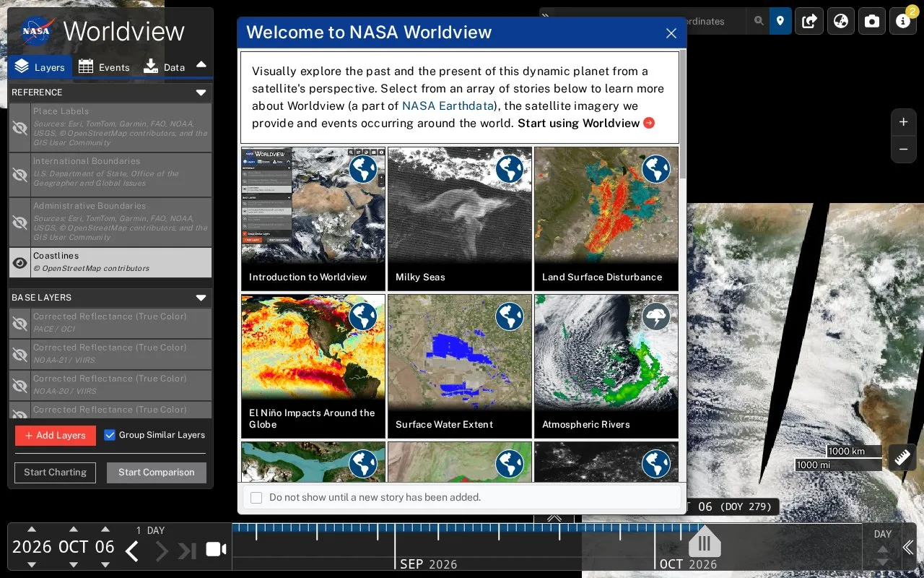This screenshot has width=924, height=578.
Task: Collapse the BASE LAYERS group
Action: click(201, 298)
